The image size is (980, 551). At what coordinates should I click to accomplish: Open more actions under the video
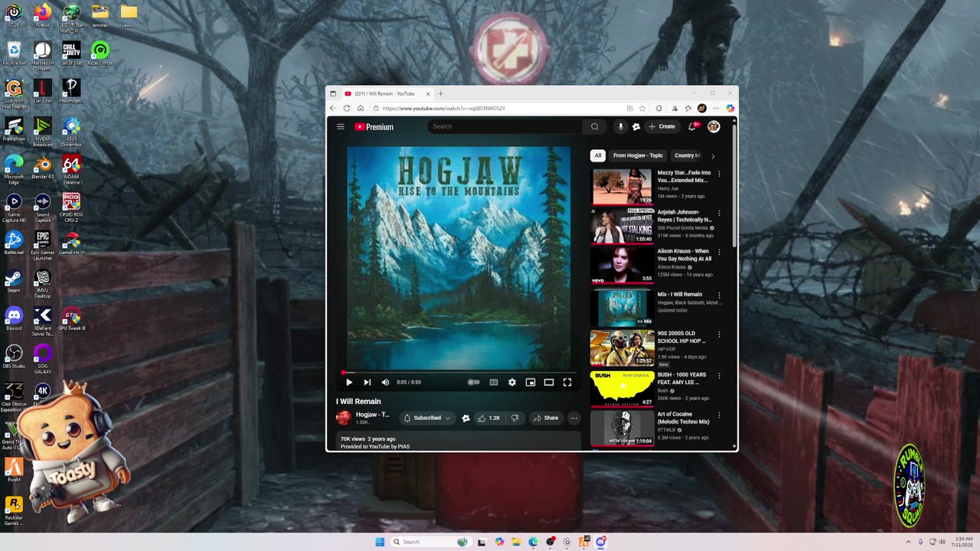(574, 418)
